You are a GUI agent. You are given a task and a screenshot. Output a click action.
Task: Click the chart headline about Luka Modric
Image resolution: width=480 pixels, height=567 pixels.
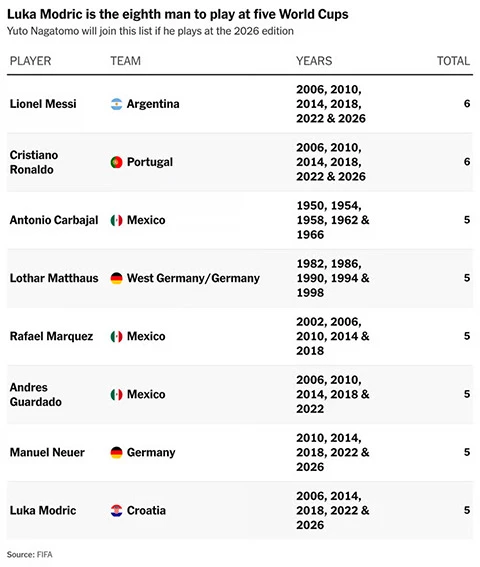pyautogui.click(x=178, y=14)
